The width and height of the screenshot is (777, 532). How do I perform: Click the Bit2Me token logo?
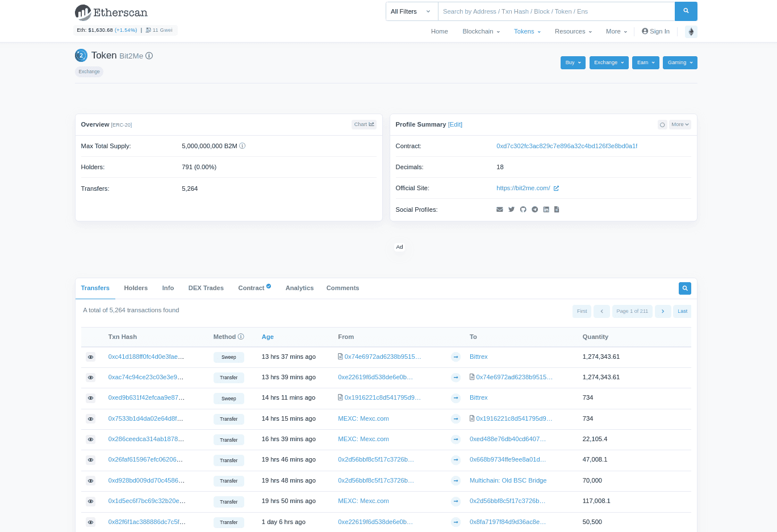[81, 56]
